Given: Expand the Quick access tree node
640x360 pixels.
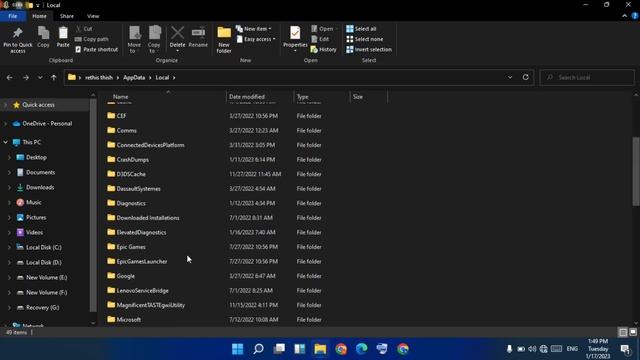Looking at the screenshot, I should [6, 105].
